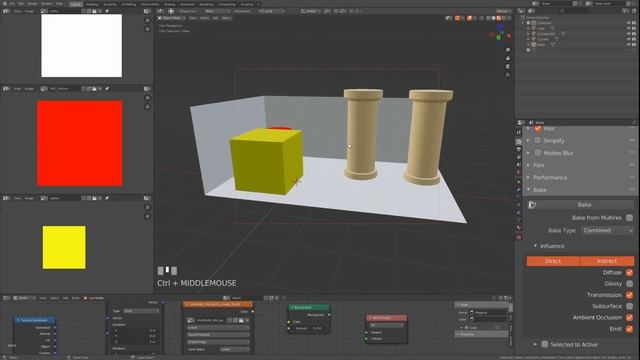This screenshot has width=640, height=360.
Task: Adjust Background node Strength slider
Action: (x=309, y=328)
